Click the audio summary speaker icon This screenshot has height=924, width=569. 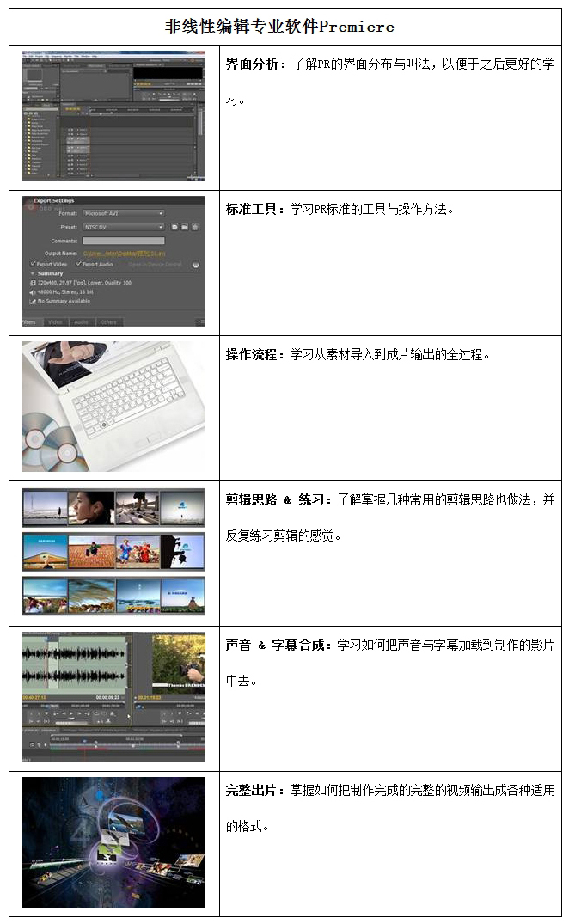(x=33, y=292)
